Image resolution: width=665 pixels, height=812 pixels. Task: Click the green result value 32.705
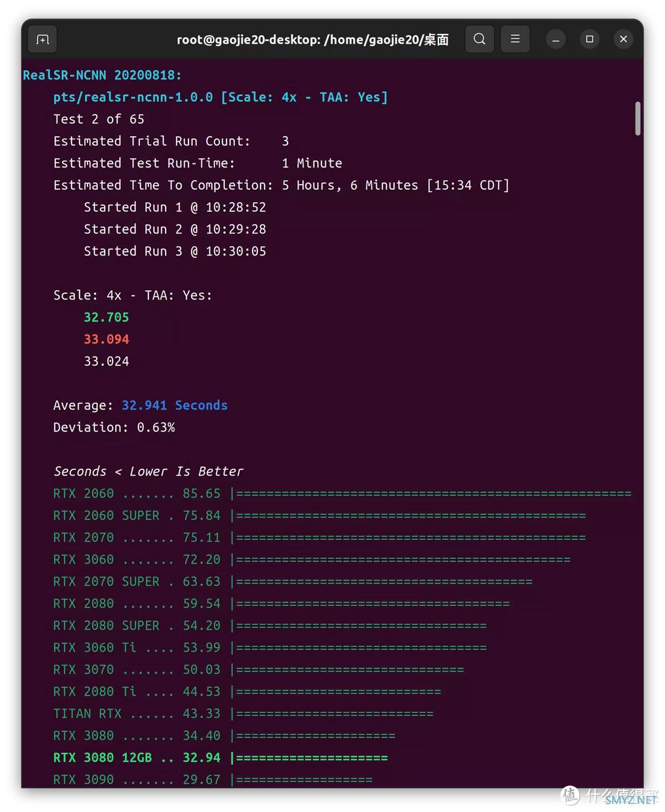(107, 317)
